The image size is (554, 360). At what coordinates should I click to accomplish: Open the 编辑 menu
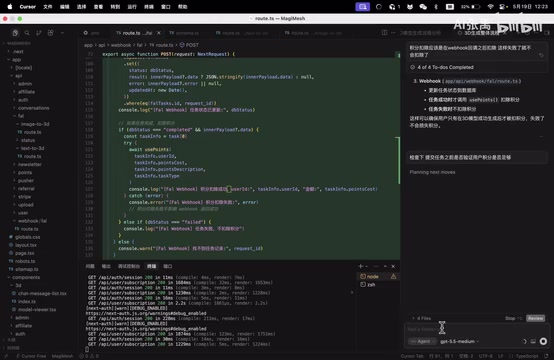(65, 6)
